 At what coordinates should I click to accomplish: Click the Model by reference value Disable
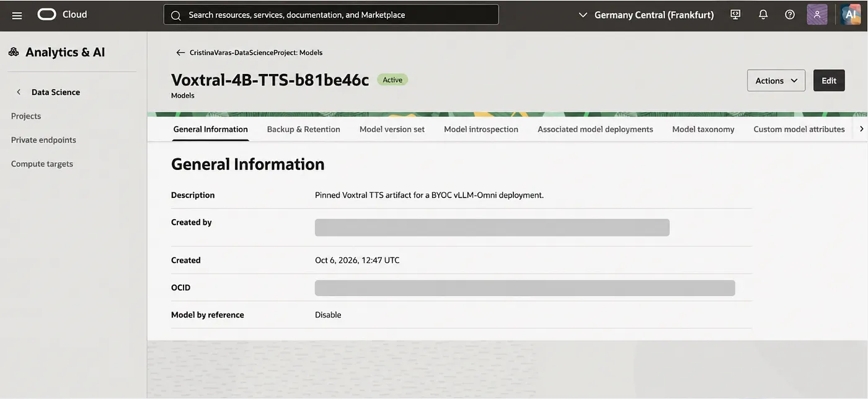tap(328, 315)
